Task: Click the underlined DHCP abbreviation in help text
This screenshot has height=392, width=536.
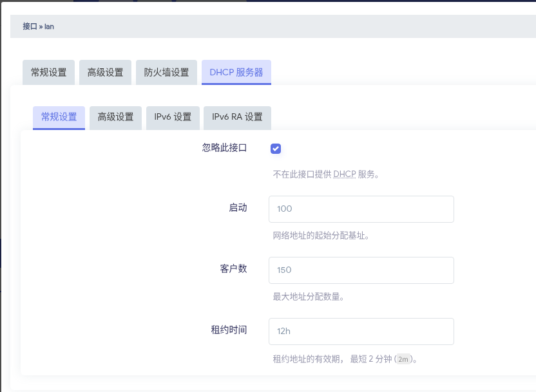Action: click(x=345, y=174)
